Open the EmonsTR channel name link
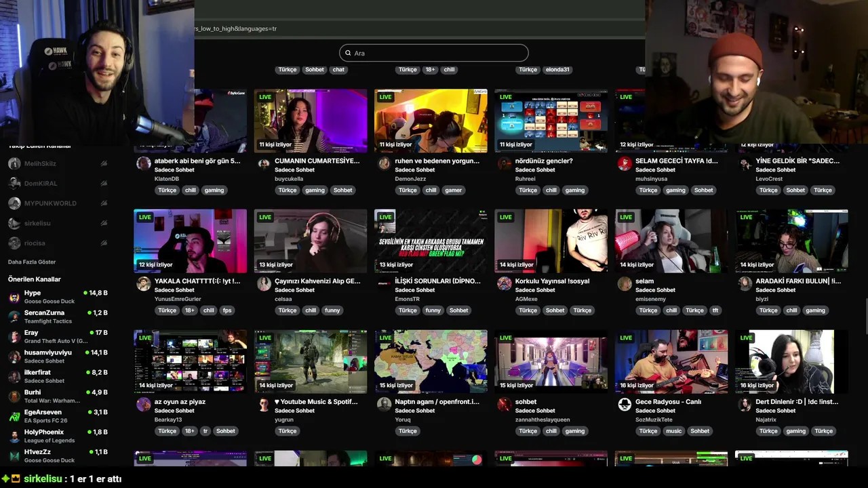Viewport: 868px width, 488px height. pos(408,299)
